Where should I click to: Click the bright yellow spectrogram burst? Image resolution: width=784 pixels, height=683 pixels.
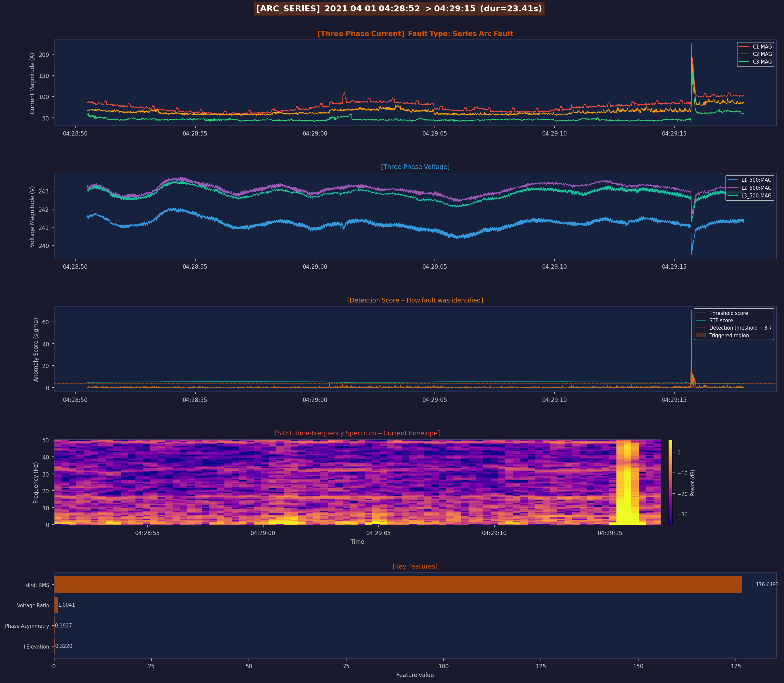coord(627,511)
